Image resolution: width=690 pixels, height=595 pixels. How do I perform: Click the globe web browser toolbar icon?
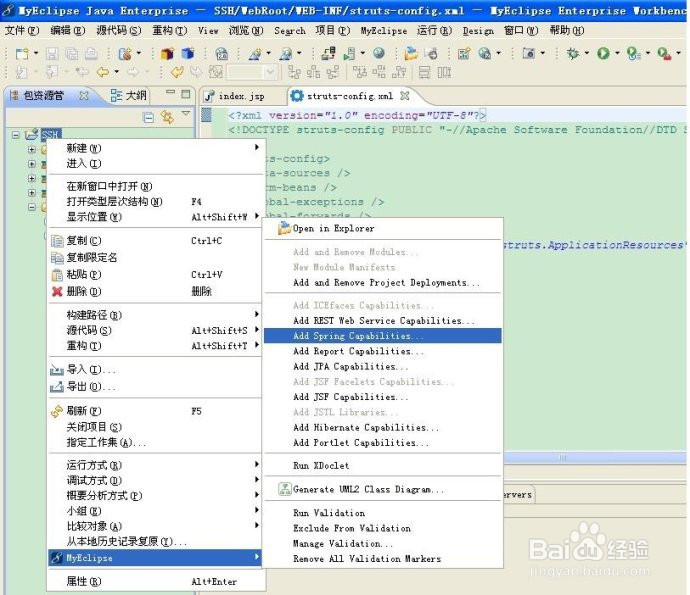tap(379, 53)
